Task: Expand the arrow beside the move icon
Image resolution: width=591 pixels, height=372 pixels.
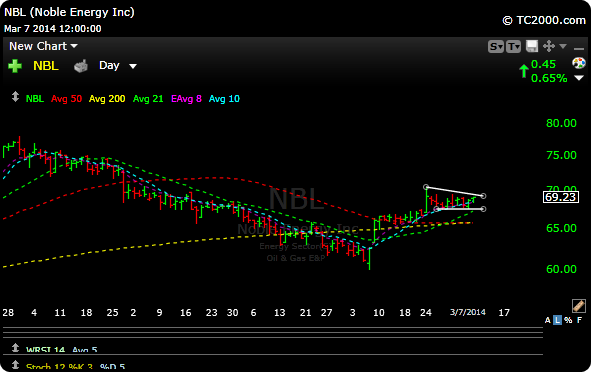Action: click(563, 46)
